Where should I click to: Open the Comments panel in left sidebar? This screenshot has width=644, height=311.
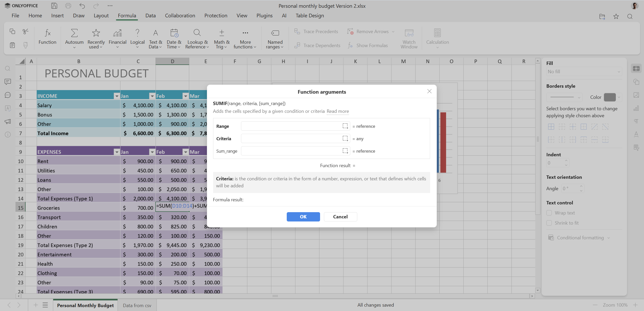click(8, 82)
